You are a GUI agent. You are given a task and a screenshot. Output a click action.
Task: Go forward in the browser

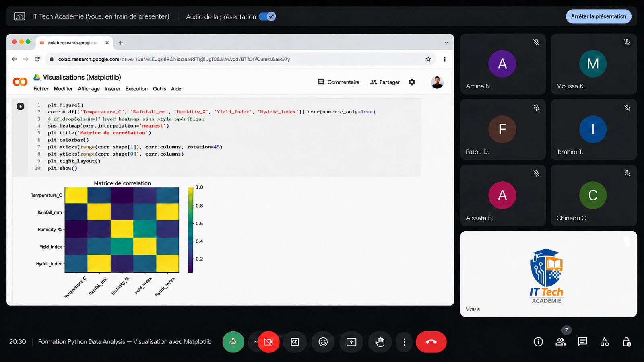tap(26, 59)
